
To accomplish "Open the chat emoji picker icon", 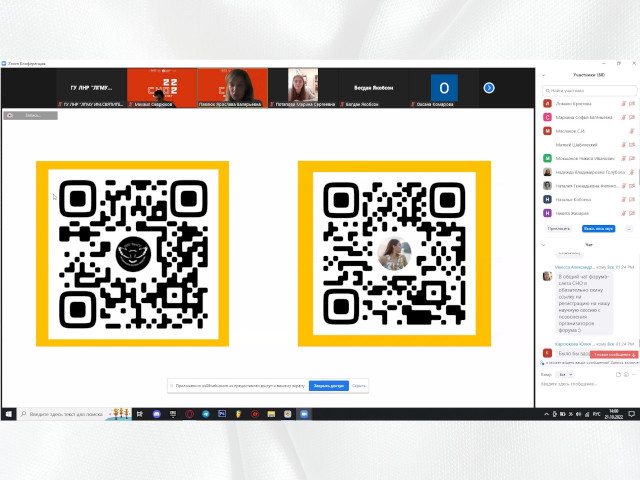I will tap(626, 374).
